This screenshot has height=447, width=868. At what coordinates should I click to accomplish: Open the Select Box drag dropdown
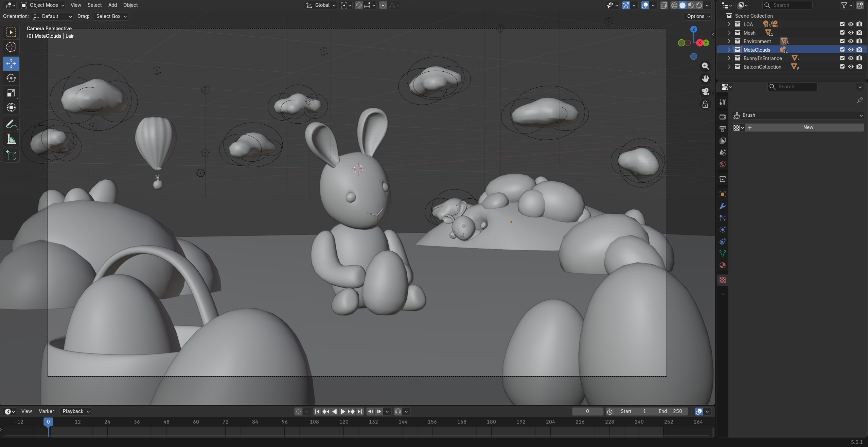coord(111,16)
